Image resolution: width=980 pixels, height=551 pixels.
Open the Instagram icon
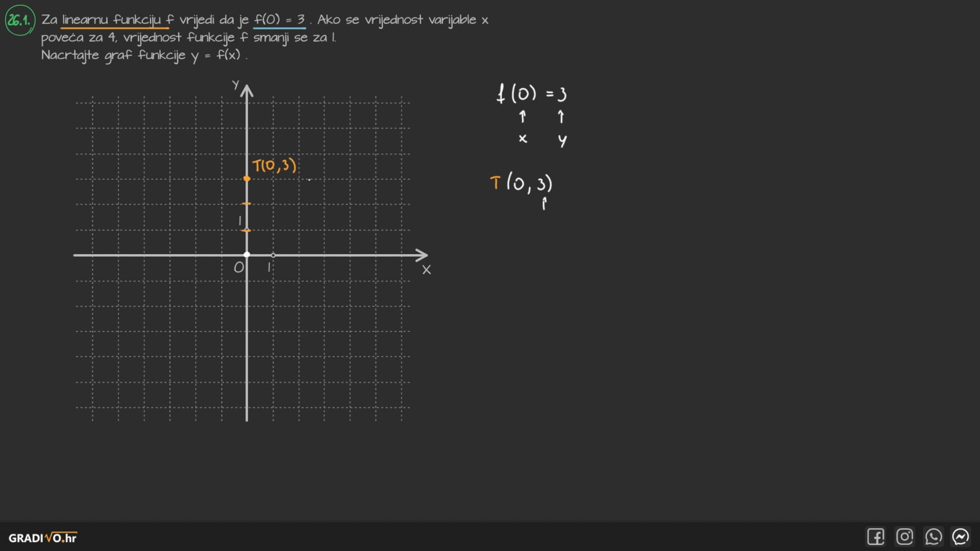tap(904, 537)
